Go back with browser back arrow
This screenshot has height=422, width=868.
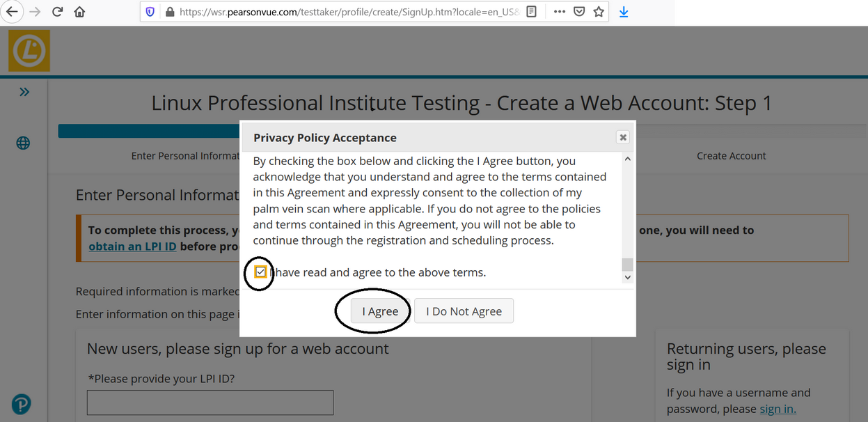[12, 12]
